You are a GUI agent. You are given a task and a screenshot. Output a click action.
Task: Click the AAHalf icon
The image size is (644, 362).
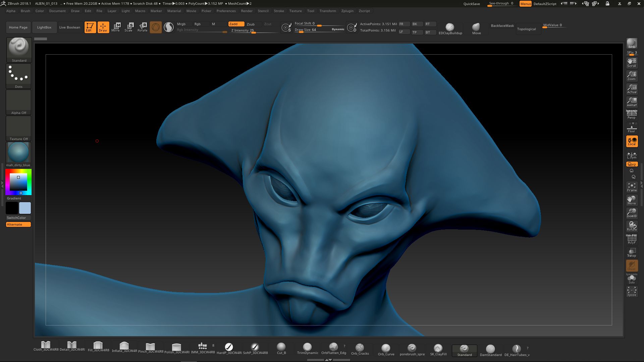click(x=632, y=102)
